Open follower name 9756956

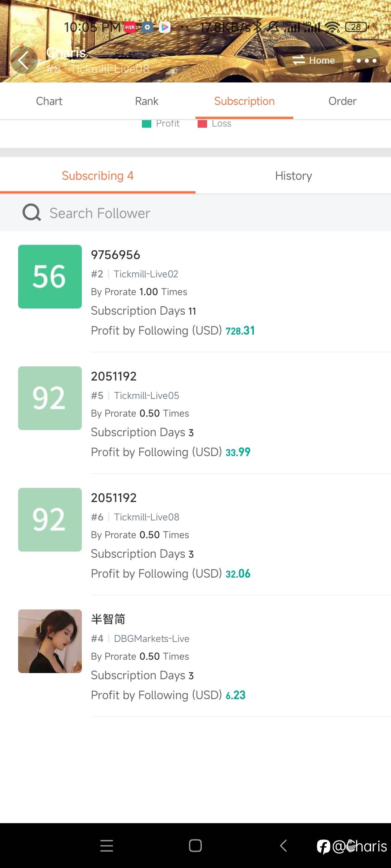click(x=115, y=255)
